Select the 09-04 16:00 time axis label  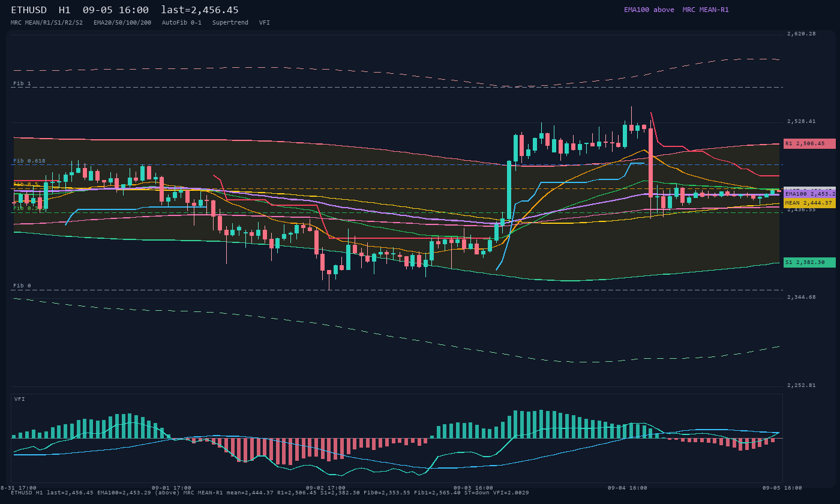click(628, 488)
